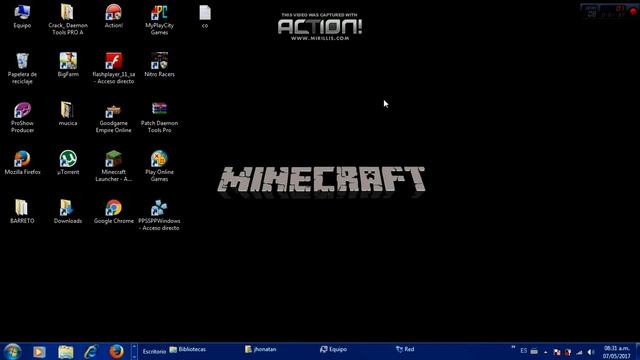Open jhonatan folder from taskbar toolbar
The width and height of the screenshot is (640, 360).
coord(261,349)
